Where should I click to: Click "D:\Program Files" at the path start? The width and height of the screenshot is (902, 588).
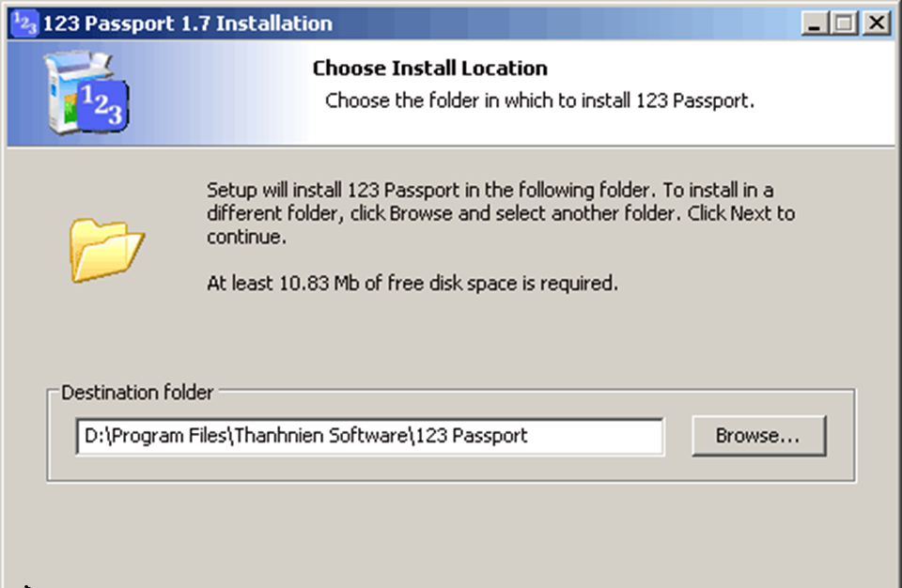click(x=153, y=436)
